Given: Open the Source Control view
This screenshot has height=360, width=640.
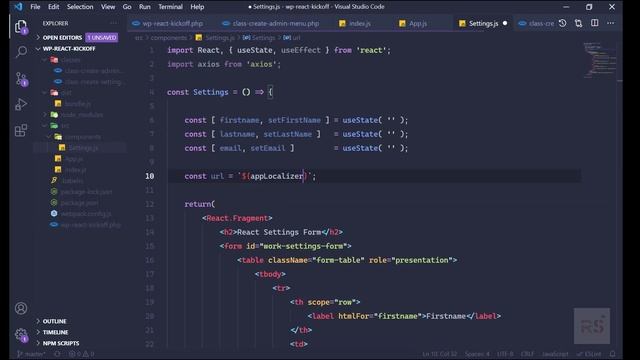Looking at the screenshot, I should [x=21, y=79].
